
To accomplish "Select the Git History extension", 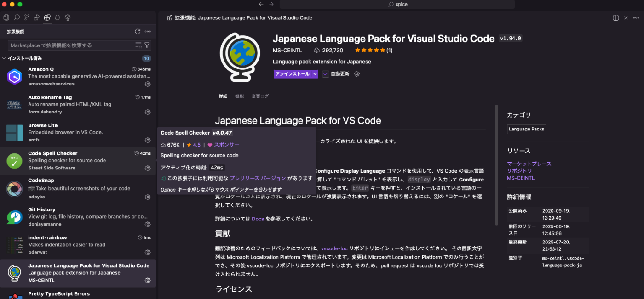I will pyautogui.click(x=78, y=217).
